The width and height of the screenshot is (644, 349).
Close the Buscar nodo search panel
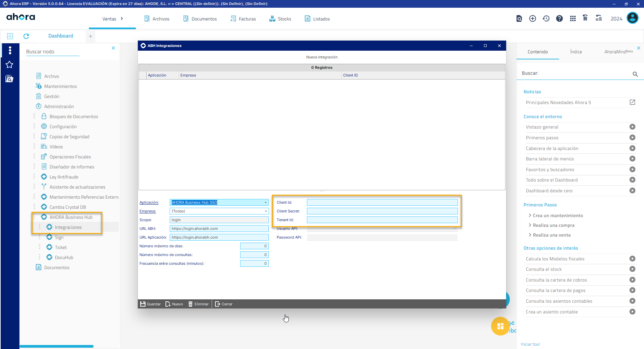(x=113, y=48)
